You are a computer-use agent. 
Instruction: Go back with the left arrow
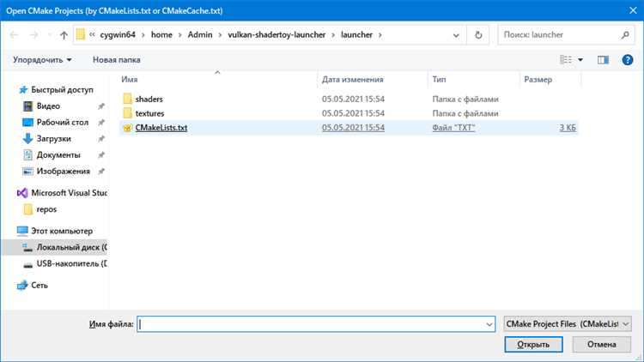coord(14,35)
